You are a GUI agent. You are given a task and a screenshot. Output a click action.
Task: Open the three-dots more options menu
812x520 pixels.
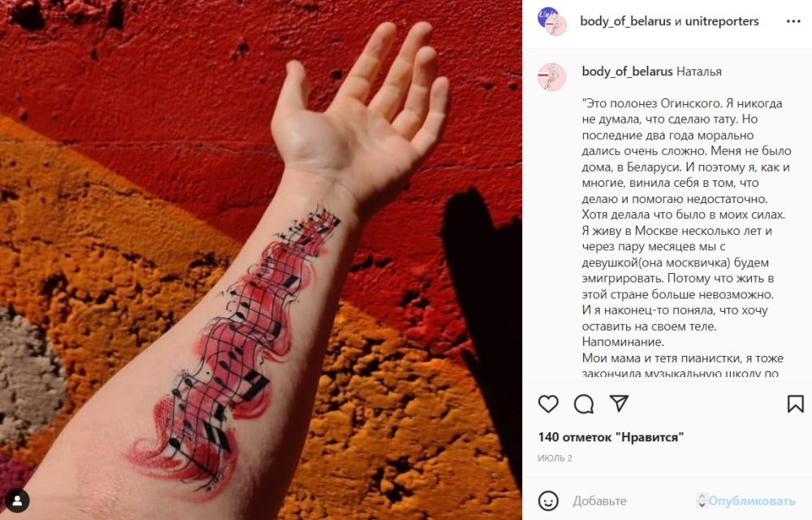[x=793, y=21]
